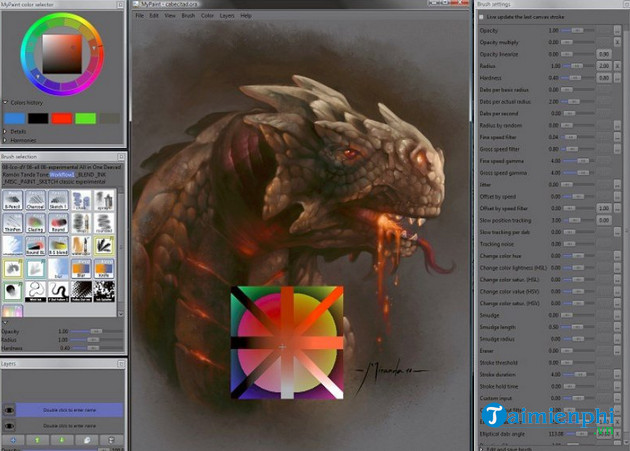This screenshot has height=451, width=630.
Task: Click the Opacity slider in Brush settings
Action: click(577, 30)
